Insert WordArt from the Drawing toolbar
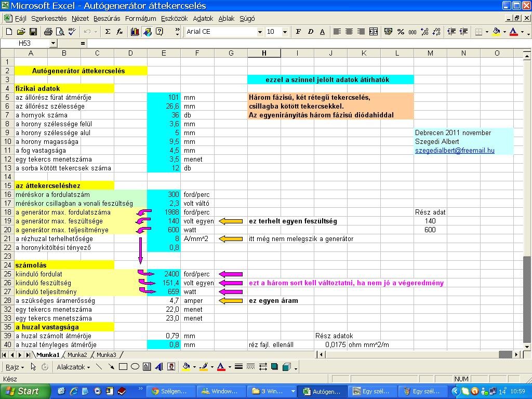This screenshot has width=532, height=399. 159,367
